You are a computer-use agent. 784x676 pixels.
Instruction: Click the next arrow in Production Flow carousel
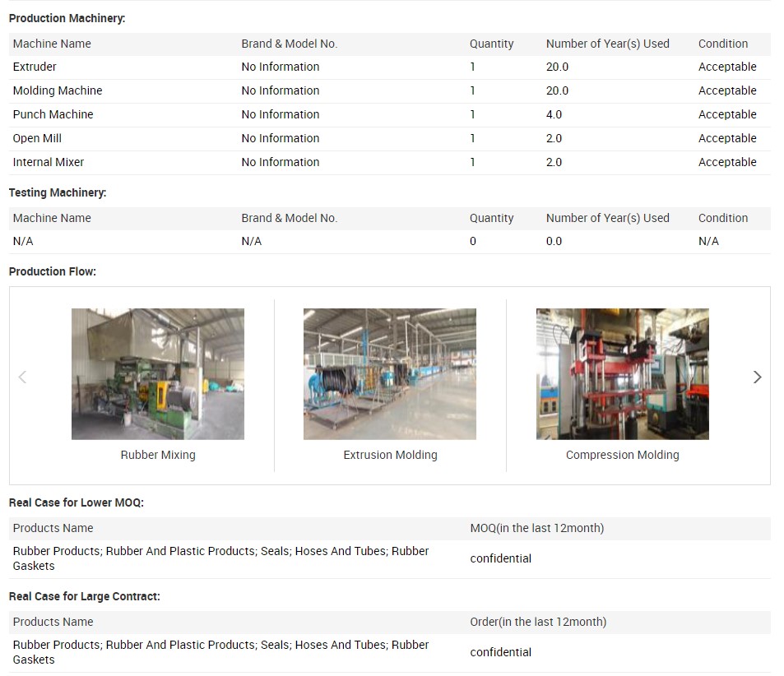pyautogui.click(x=757, y=377)
